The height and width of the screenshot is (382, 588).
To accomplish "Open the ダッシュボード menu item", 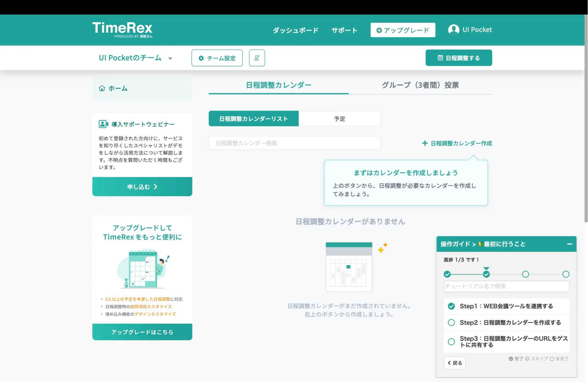I will click(295, 30).
